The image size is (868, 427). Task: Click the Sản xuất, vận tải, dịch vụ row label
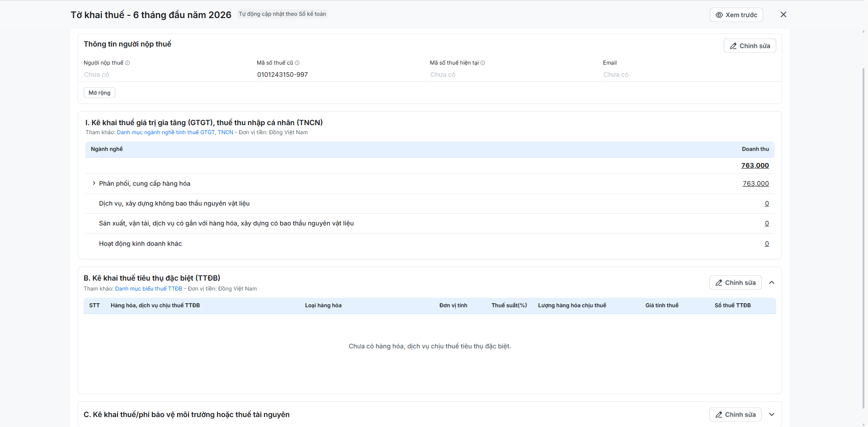click(226, 223)
